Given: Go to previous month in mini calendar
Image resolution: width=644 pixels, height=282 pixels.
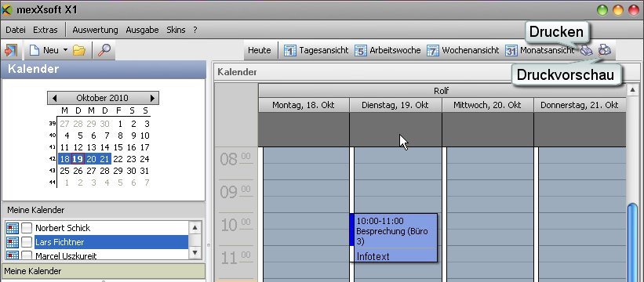Looking at the screenshot, I should [x=54, y=98].
